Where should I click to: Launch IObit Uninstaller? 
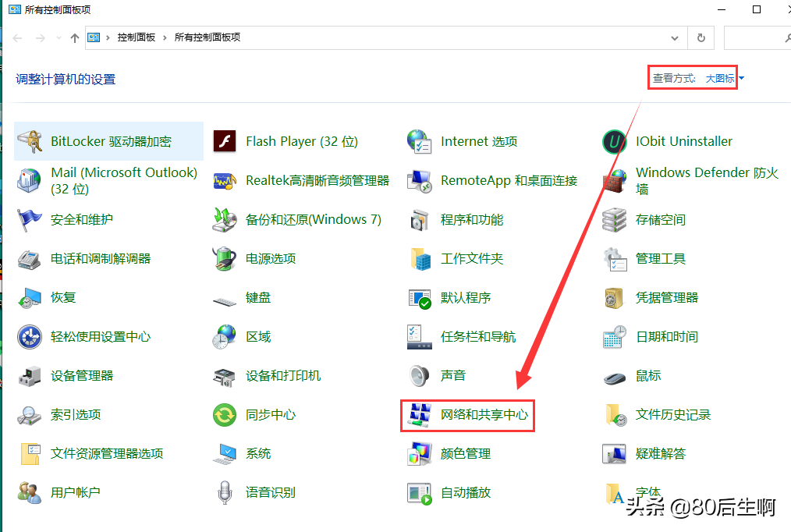(x=683, y=141)
